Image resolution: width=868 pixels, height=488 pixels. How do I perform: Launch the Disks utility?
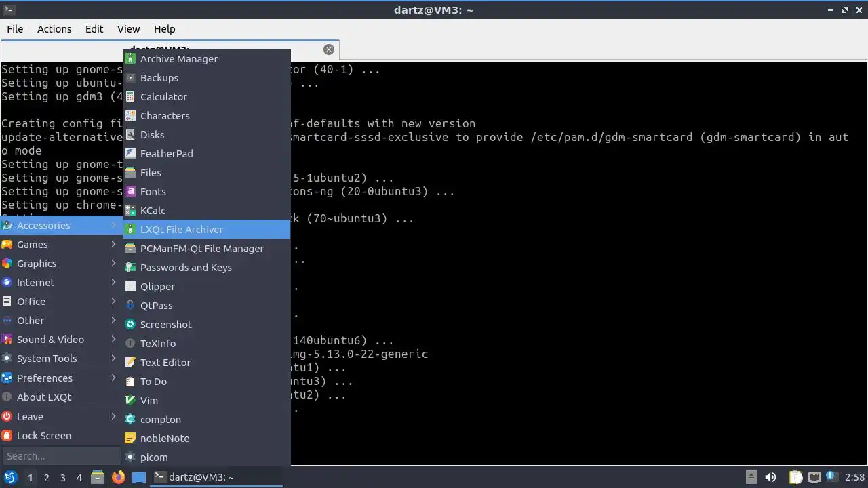207,135
